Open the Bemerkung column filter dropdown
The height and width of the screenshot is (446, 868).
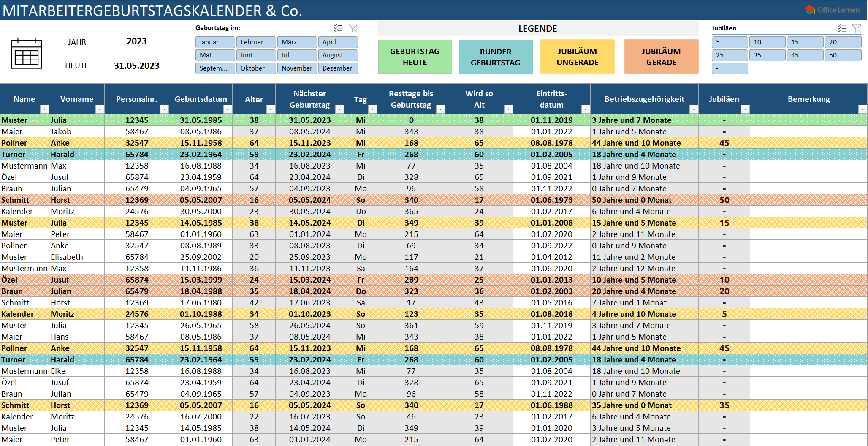[x=862, y=109]
